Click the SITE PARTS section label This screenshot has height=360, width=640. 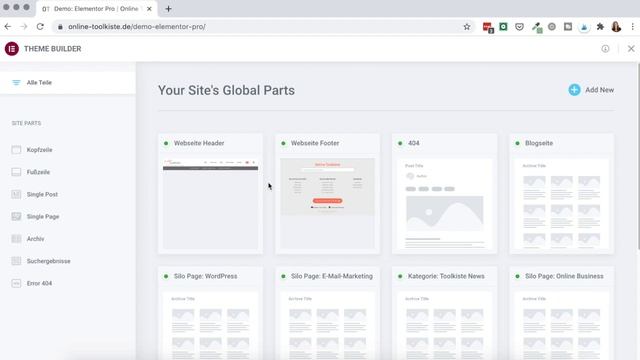point(26,123)
